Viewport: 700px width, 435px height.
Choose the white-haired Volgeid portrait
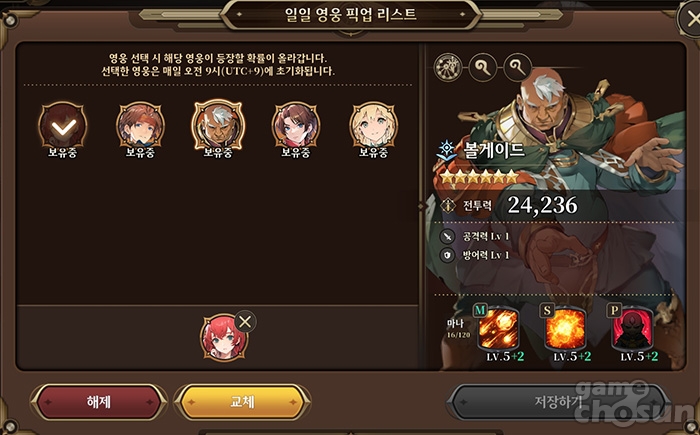pyautogui.click(x=218, y=125)
